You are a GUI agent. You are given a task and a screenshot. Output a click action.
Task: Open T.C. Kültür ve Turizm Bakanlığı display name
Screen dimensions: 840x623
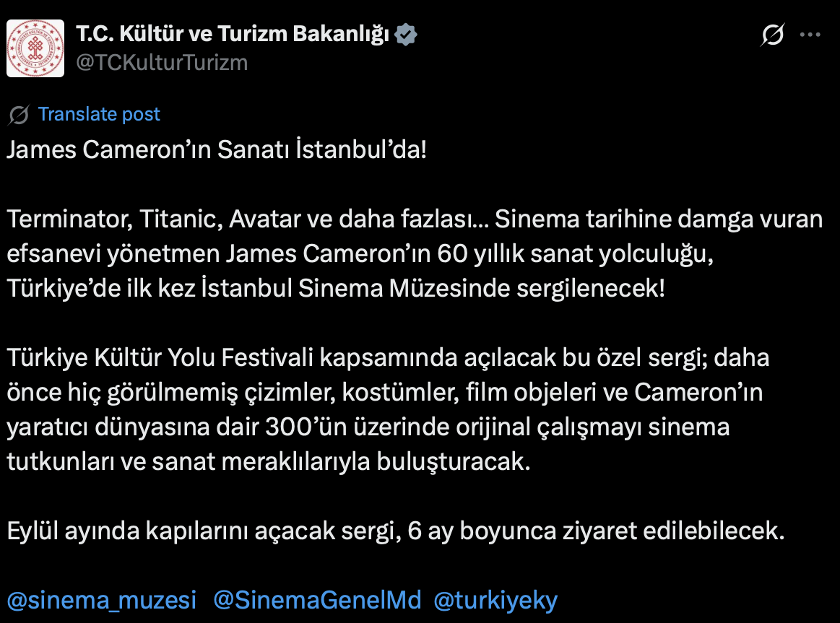(x=233, y=34)
